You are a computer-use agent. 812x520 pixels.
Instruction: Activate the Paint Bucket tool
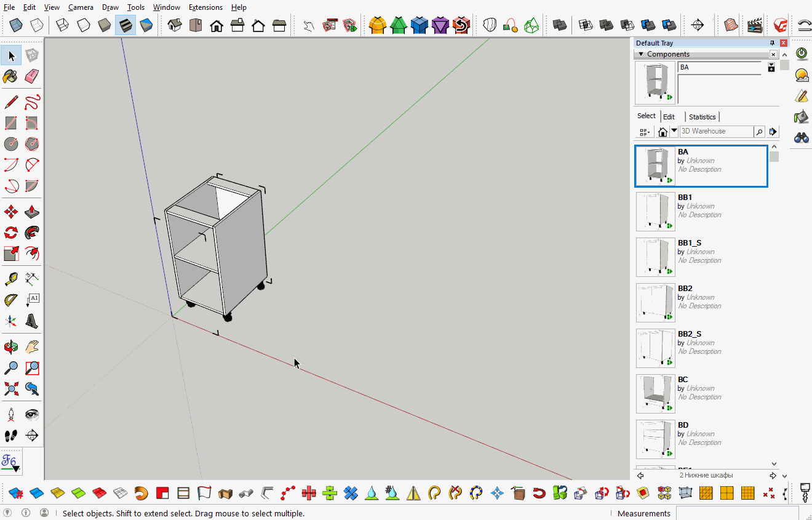[10, 76]
